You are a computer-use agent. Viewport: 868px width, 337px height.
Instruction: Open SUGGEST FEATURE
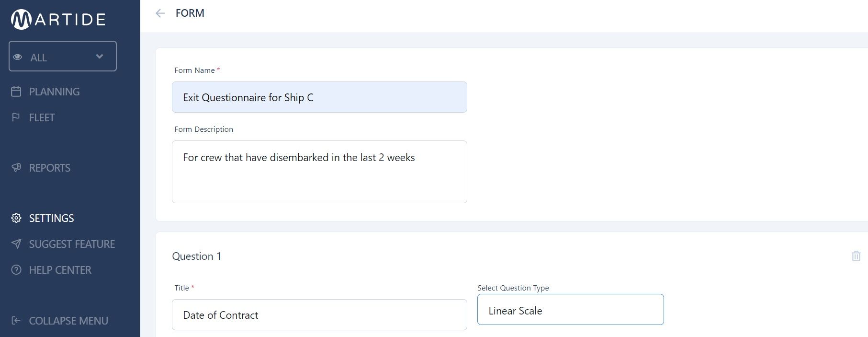click(x=72, y=244)
